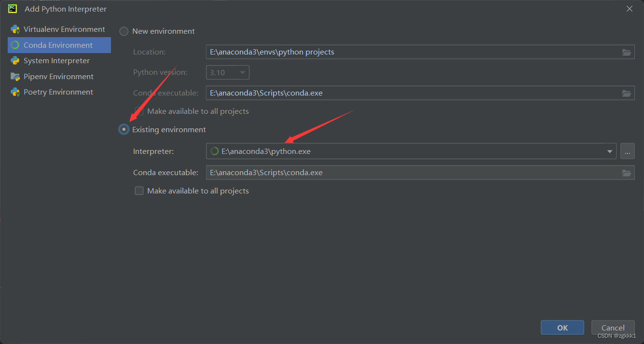Image resolution: width=644 pixels, height=344 pixels.
Task: Browse for the Conda executable file
Action: pos(627,172)
